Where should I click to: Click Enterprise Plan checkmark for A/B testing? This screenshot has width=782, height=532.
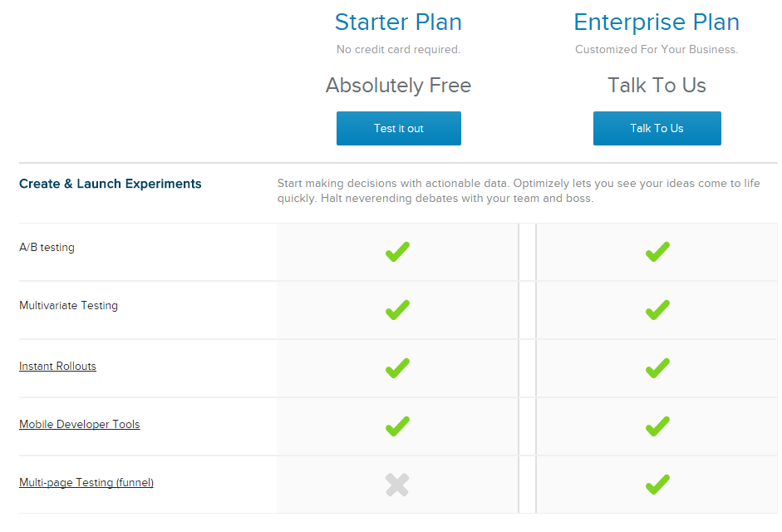click(657, 252)
